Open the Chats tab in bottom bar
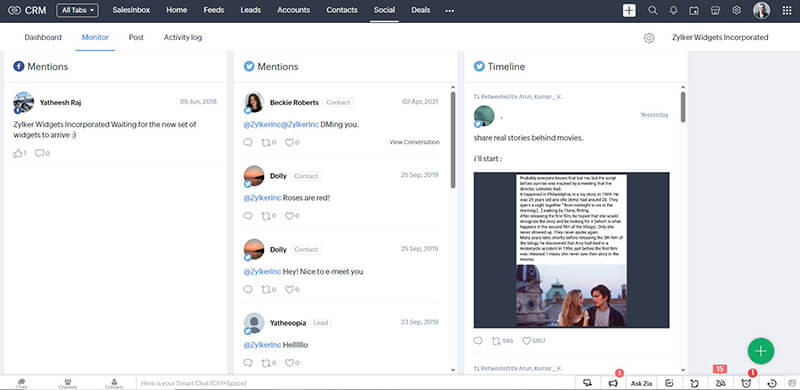 [x=21, y=383]
